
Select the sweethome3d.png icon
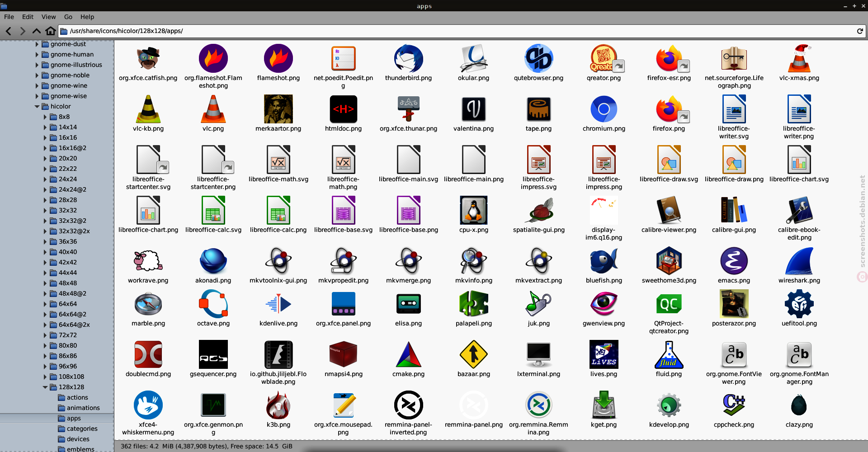click(x=669, y=261)
